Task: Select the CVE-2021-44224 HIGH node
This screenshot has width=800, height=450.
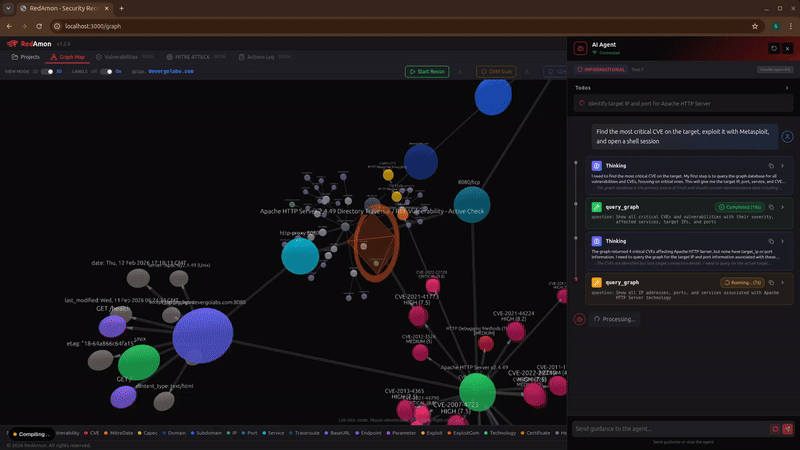Action: tap(516, 332)
